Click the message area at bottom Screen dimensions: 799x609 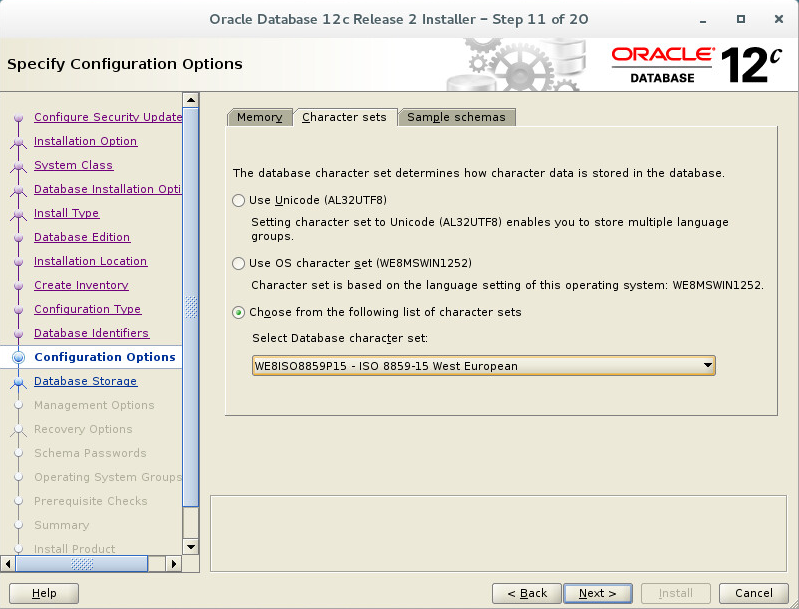[498, 534]
